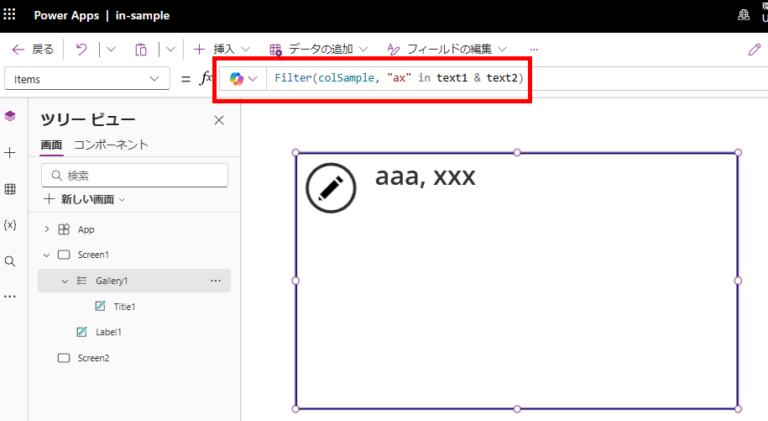Expand the App node in tree

pos(47,229)
